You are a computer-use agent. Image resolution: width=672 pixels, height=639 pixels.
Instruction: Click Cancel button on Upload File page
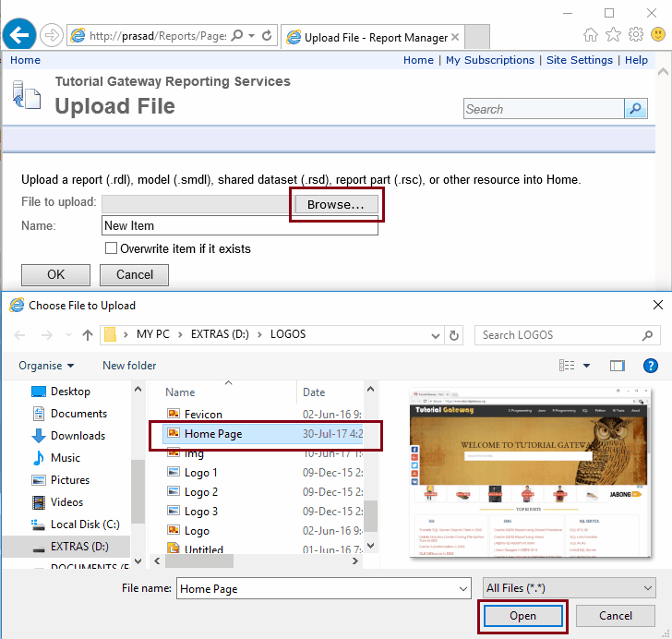tap(134, 274)
